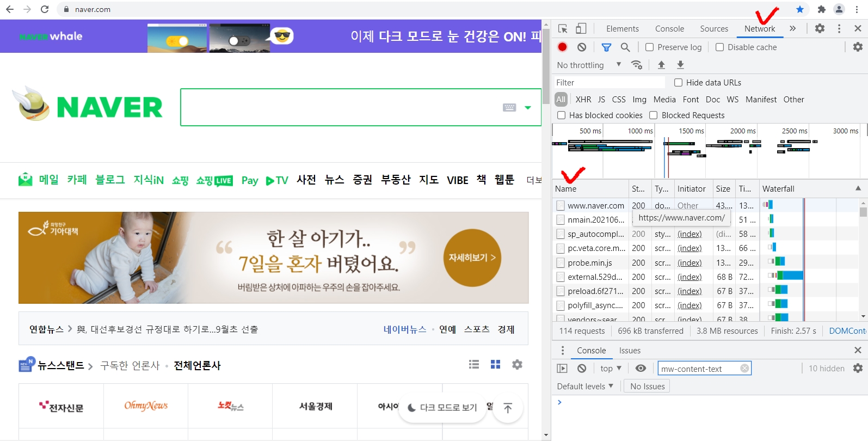The width and height of the screenshot is (868, 441).
Task: Bookmark this page with the star icon
Action: click(x=800, y=9)
